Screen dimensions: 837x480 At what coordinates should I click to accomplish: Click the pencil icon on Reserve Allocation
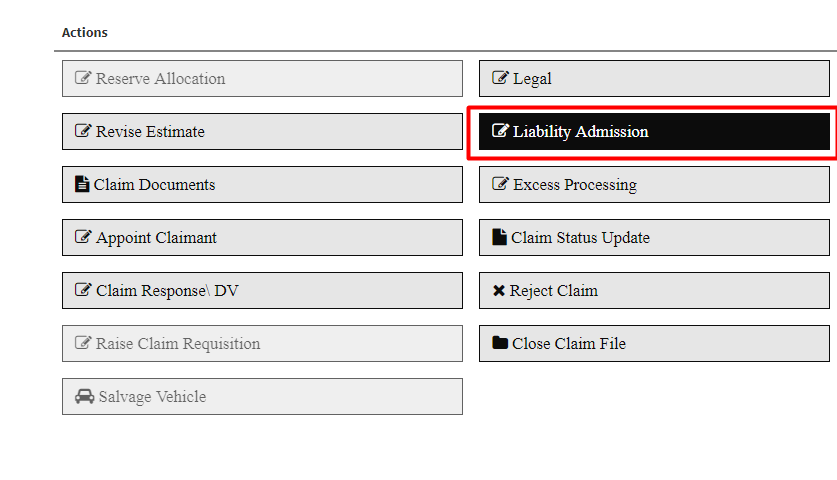(84, 79)
